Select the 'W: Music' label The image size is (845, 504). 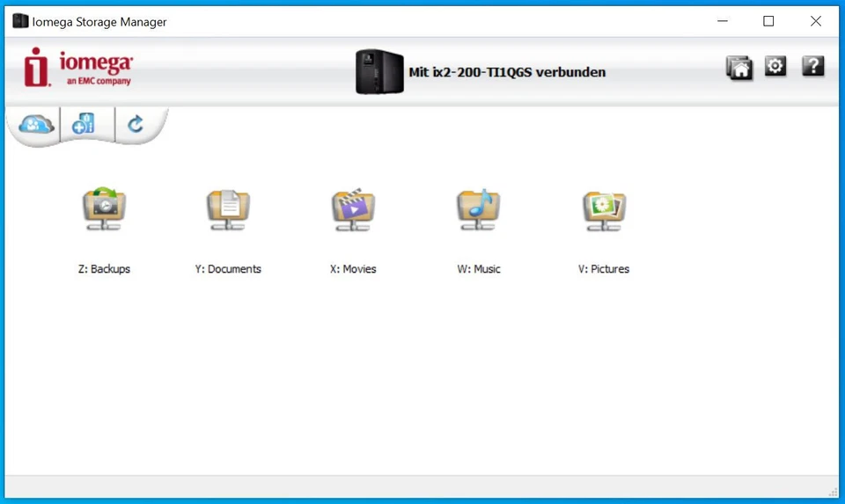[x=479, y=268]
